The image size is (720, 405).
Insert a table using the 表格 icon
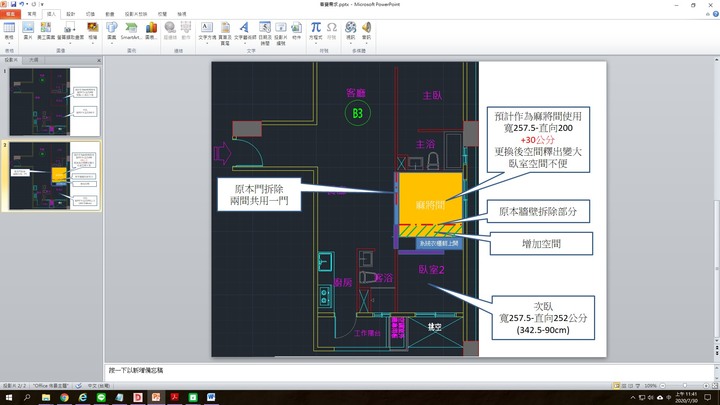[x=9, y=28]
